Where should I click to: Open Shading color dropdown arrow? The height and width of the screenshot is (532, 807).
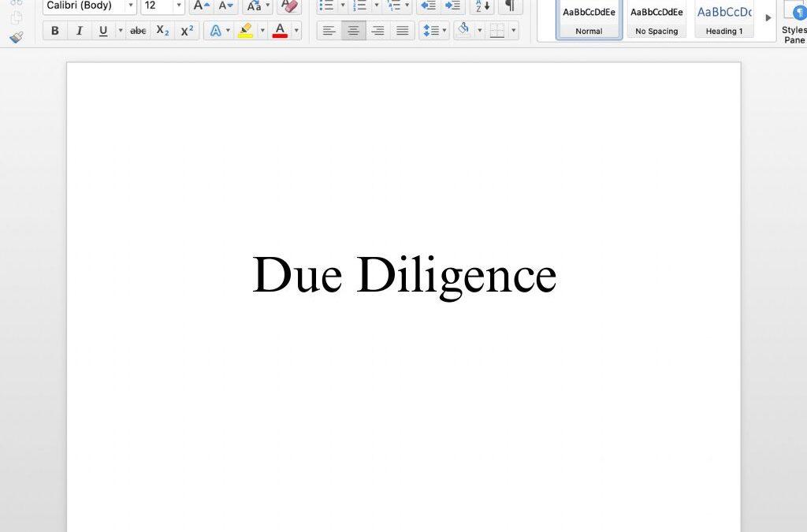480,31
